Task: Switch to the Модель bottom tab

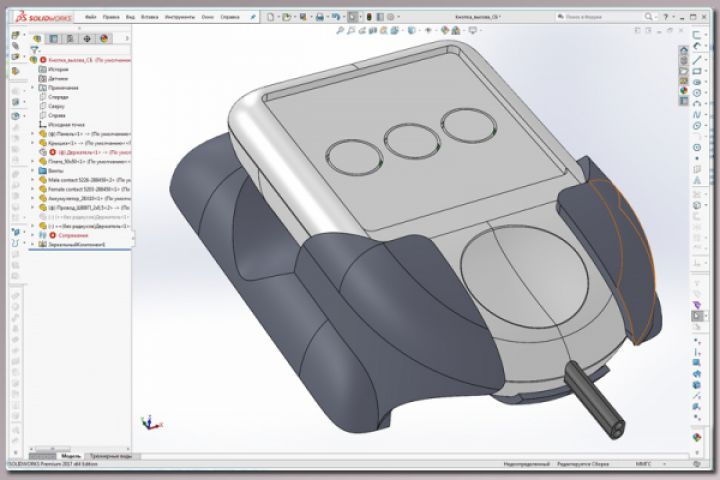Action: [71, 456]
